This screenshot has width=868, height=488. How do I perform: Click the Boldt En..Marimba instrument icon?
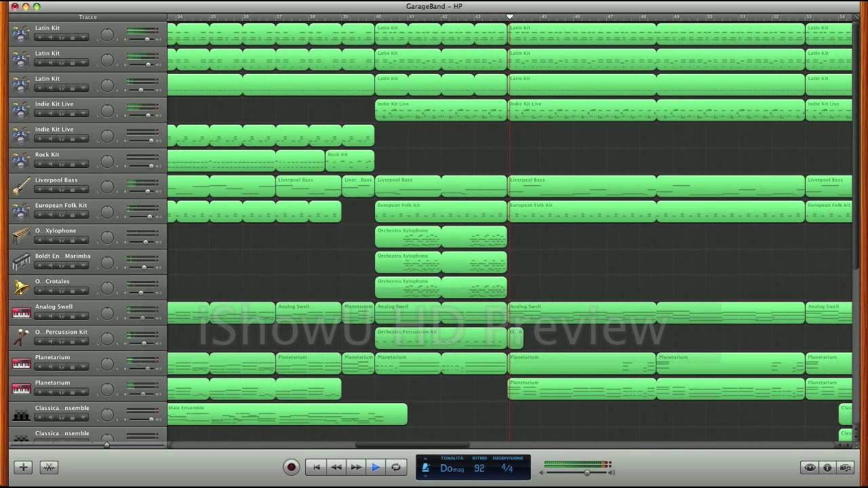tap(21, 262)
